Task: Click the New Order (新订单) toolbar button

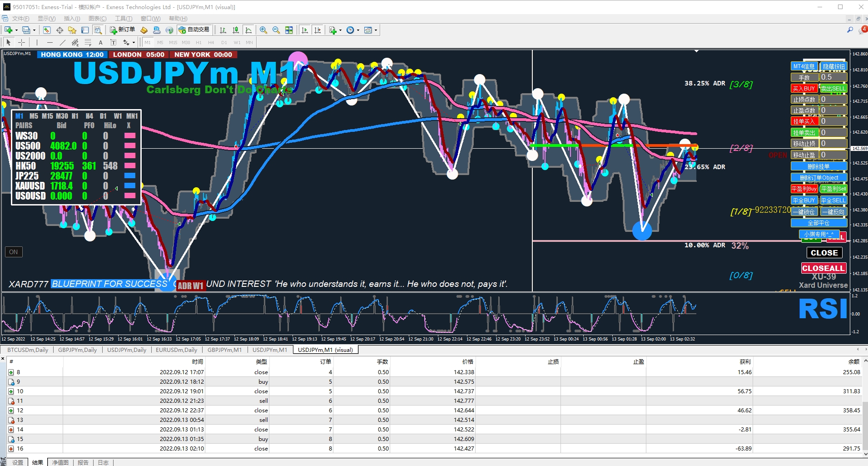Action: click(122, 30)
